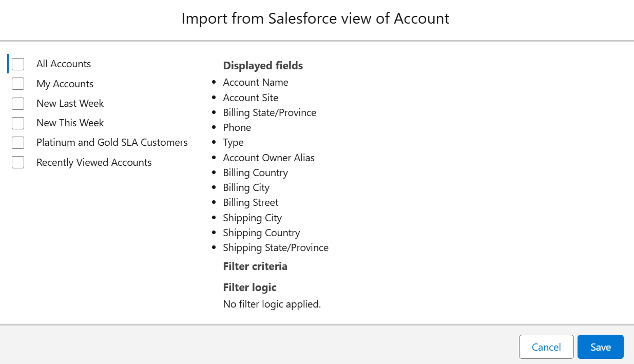
Task: Check the All Accounts checkbox
Action: [18, 64]
